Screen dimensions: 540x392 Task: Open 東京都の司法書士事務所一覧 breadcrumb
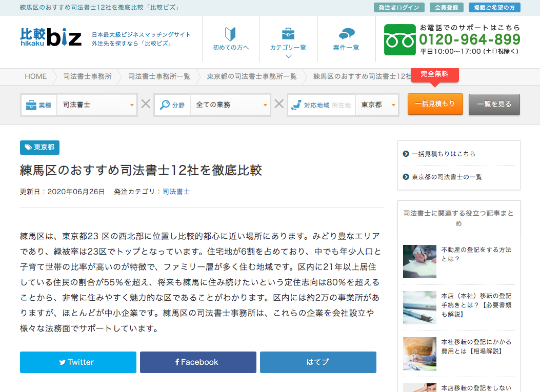point(251,76)
